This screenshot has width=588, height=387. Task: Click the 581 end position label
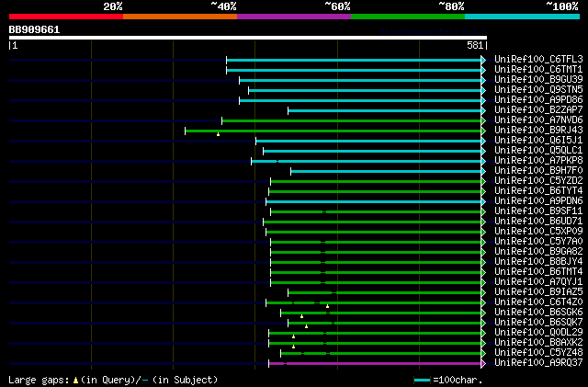(x=475, y=45)
